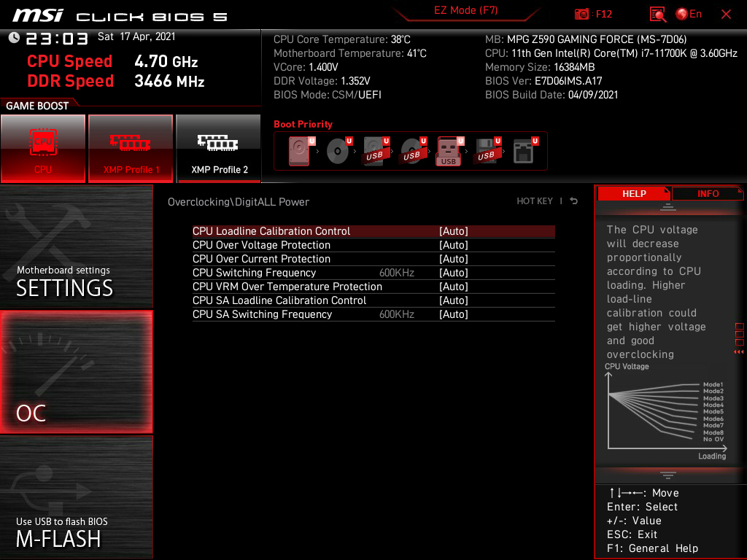
Task: Select the CPU Over Voltage Protection row label
Action: pos(261,245)
